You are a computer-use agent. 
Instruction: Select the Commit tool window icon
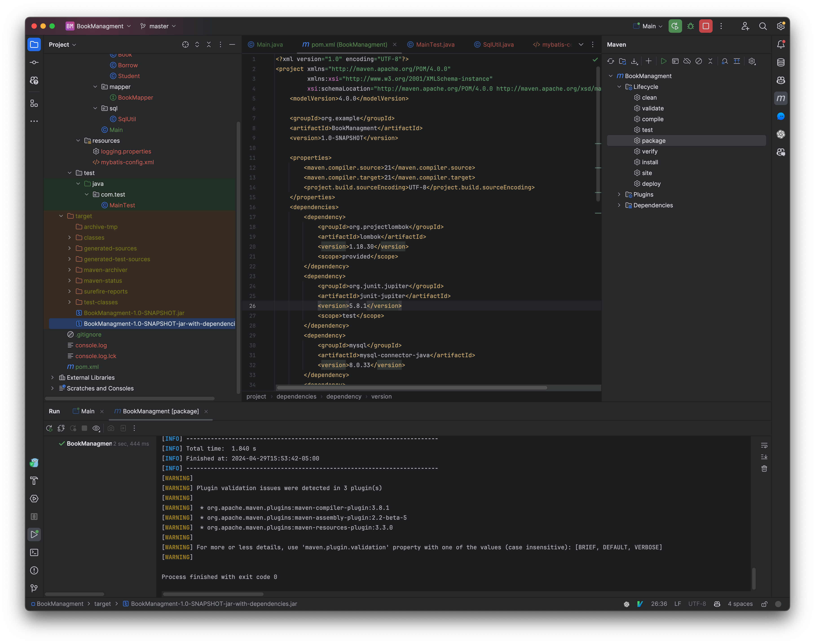34,62
